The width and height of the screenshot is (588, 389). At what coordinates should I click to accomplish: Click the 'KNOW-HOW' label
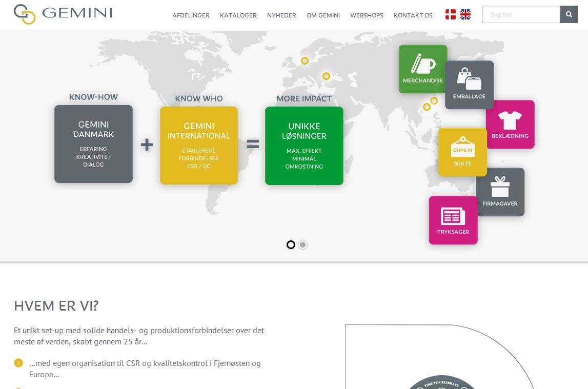(93, 97)
